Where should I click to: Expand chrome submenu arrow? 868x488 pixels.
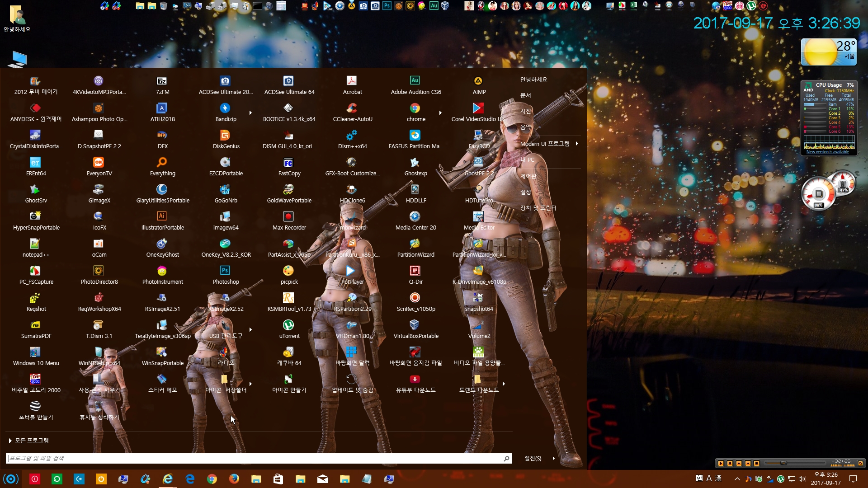440,113
